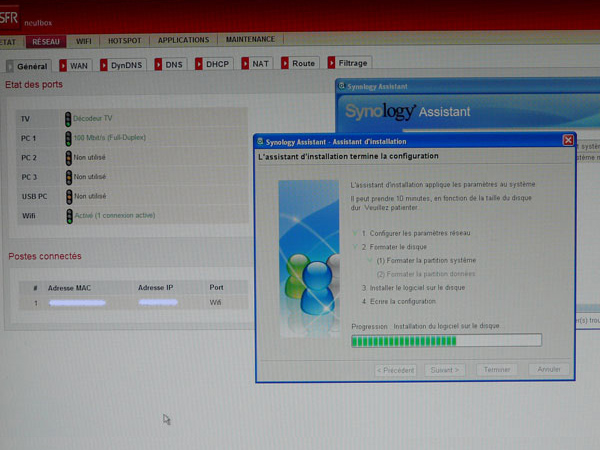
Task: Click the blurred MAC address in row 1
Action: pos(77,303)
